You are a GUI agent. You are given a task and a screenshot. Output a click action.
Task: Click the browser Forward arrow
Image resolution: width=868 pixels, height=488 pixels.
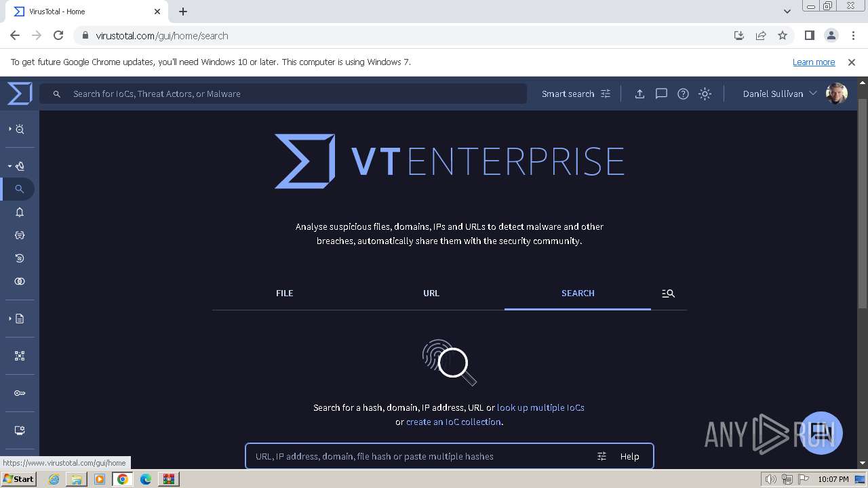pos(37,35)
